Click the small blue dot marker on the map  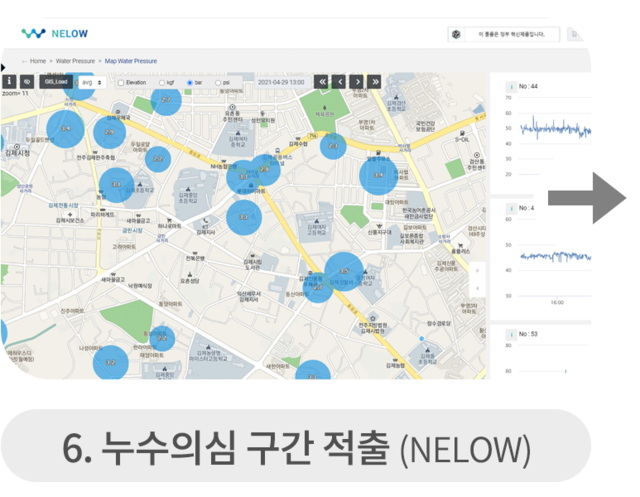coord(422,339)
